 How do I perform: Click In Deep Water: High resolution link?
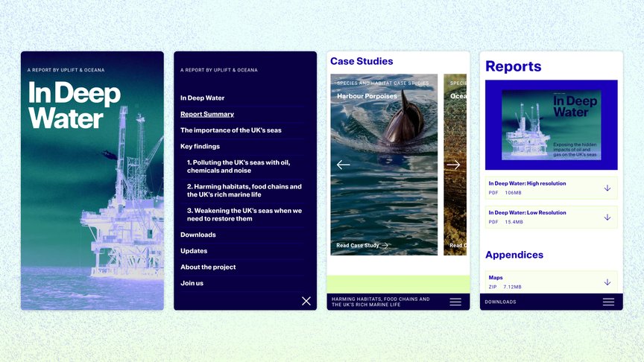(x=528, y=183)
